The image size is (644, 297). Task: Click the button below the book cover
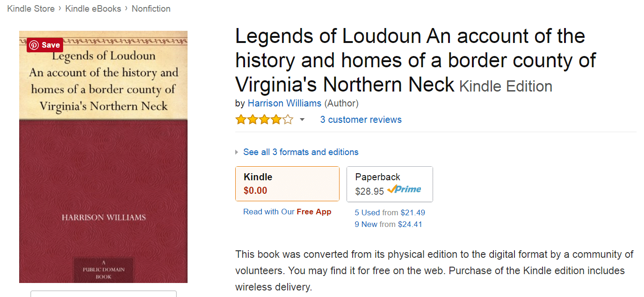103,294
